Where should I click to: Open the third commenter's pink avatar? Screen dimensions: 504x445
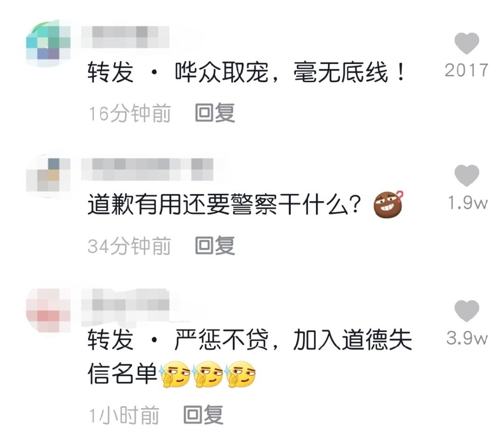tap(48, 311)
